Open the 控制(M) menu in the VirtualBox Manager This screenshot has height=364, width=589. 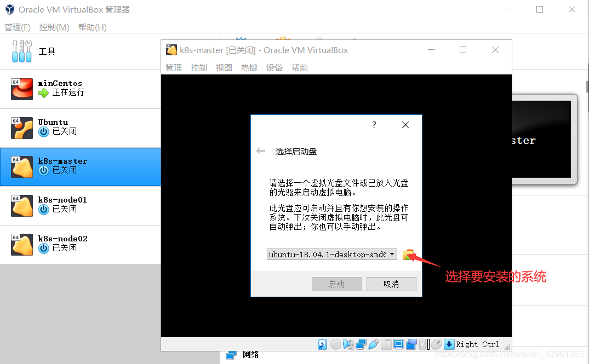click(x=54, y=27)
